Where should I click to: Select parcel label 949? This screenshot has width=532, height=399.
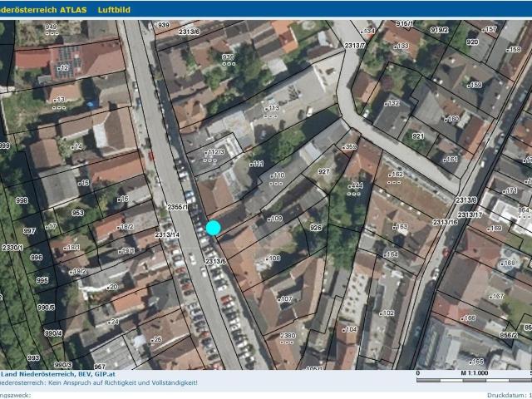52,27
